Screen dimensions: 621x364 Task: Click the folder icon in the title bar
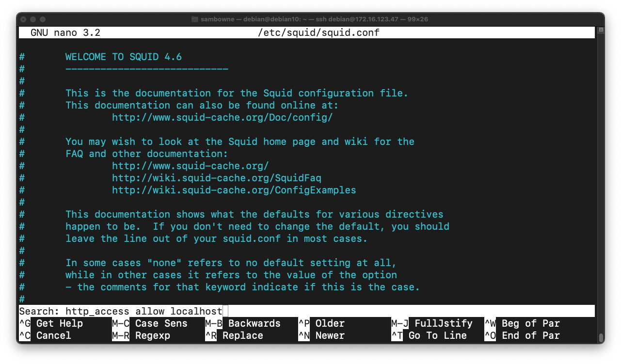click(195, 19)
